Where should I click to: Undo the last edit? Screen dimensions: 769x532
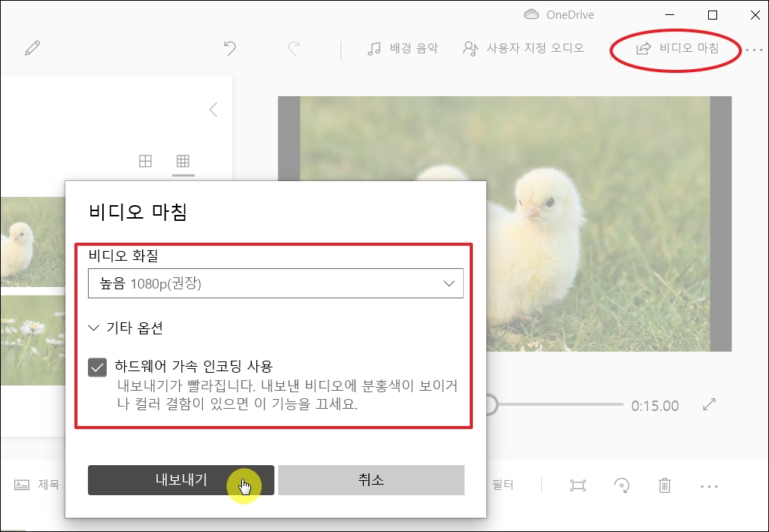click(x=230, y=48)
